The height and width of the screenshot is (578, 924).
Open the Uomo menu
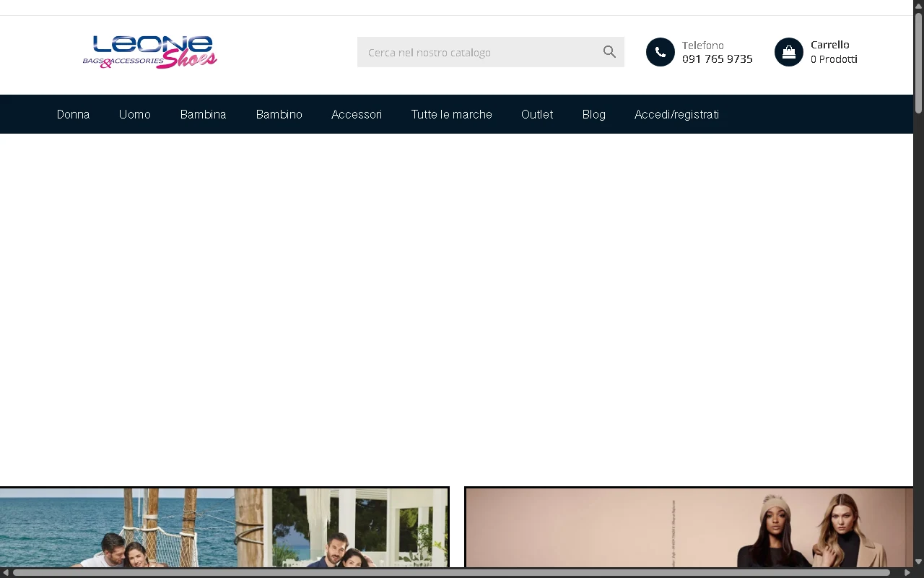point(135,114)
